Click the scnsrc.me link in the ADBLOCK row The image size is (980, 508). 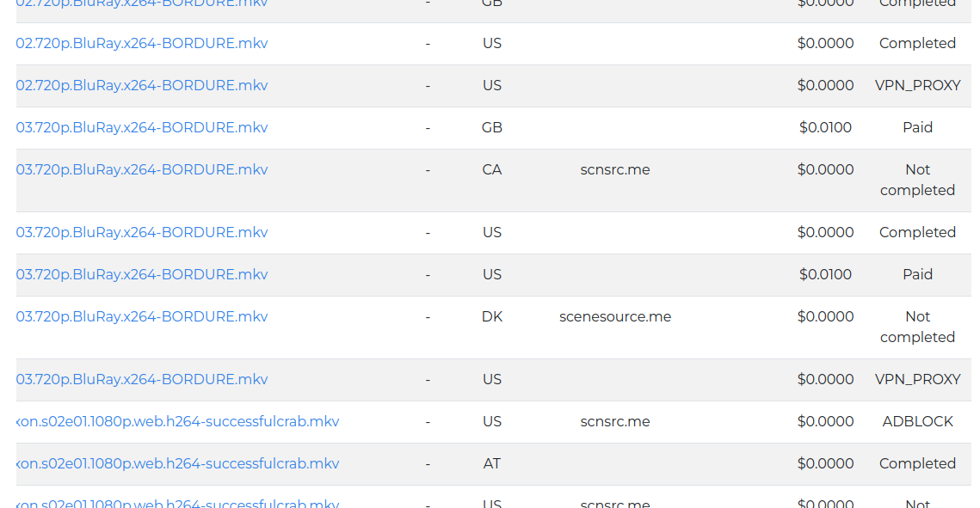tap(614, 421)
